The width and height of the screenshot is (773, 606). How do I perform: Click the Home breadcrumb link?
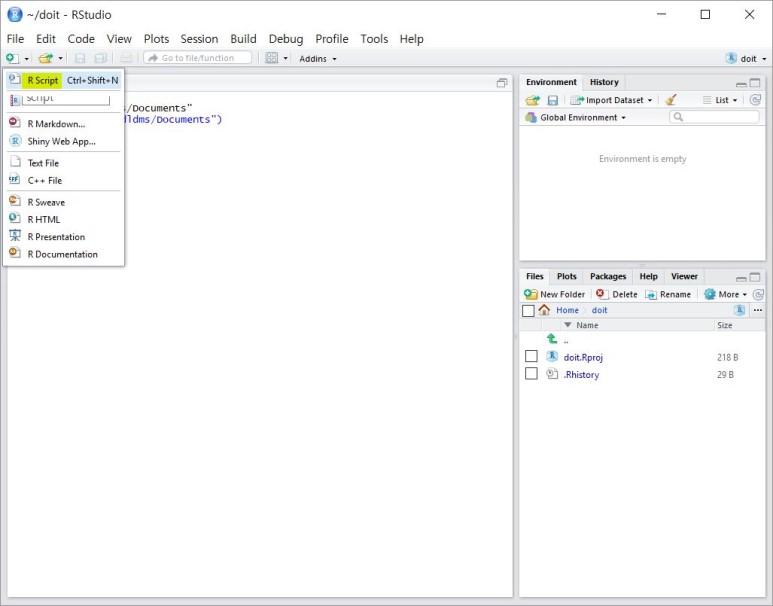[567, 310]
